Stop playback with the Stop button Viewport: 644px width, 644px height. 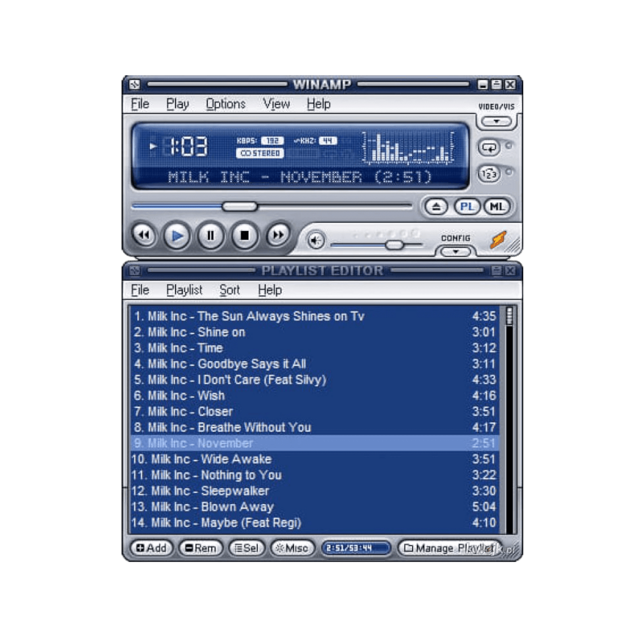tap(244, 235)
